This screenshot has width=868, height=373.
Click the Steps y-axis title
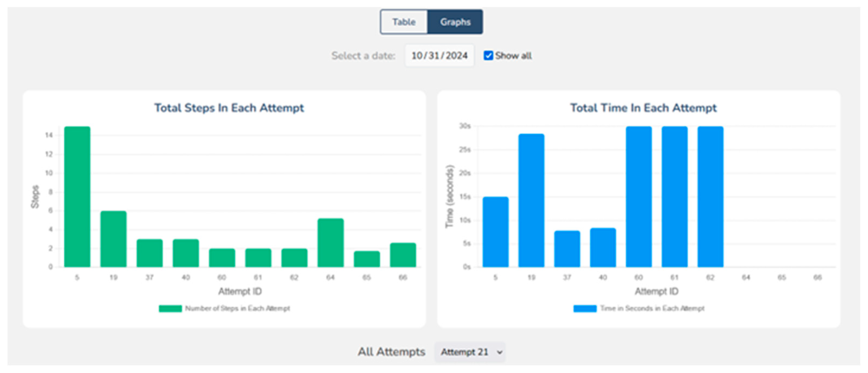[35, 197]
